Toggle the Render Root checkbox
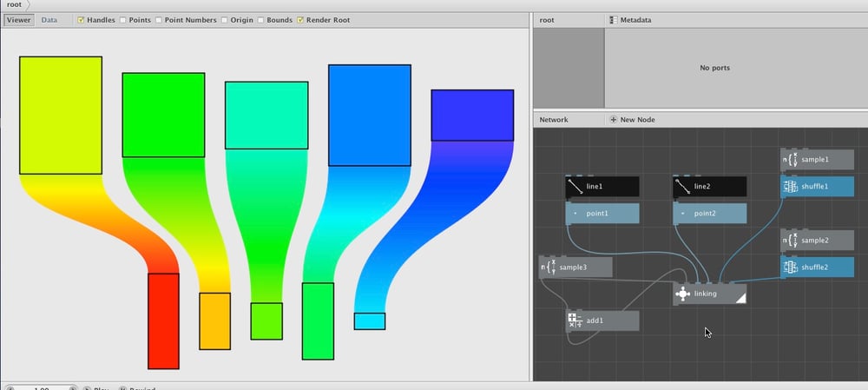The image size is (868, 390). pyautogui.click(x=300, y=20)
